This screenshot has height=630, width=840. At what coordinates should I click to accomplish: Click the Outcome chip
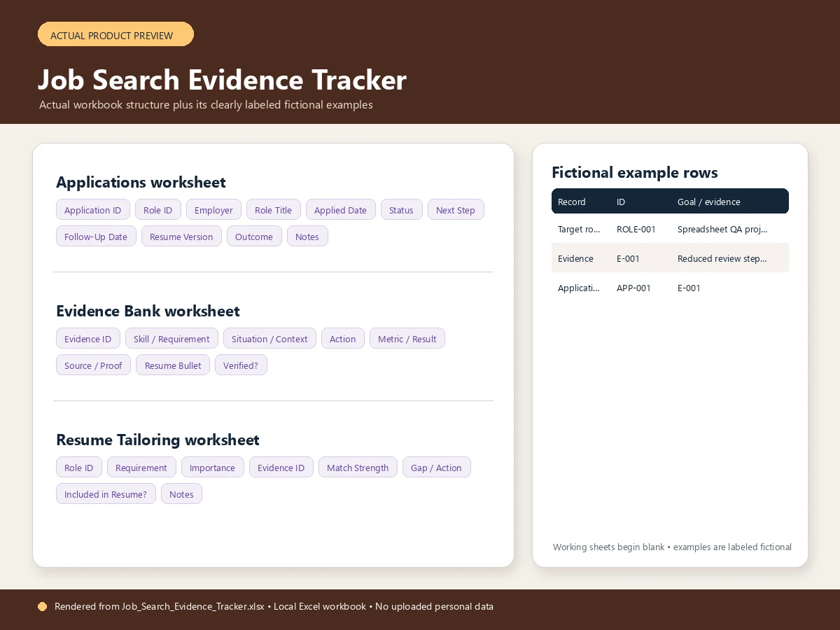pos(254,237)
